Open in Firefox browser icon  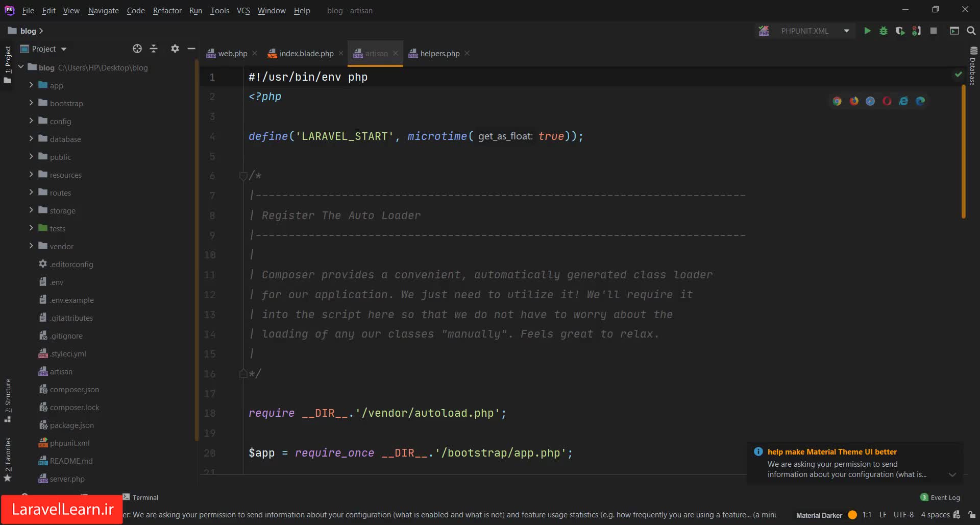(x=854, y=101)
